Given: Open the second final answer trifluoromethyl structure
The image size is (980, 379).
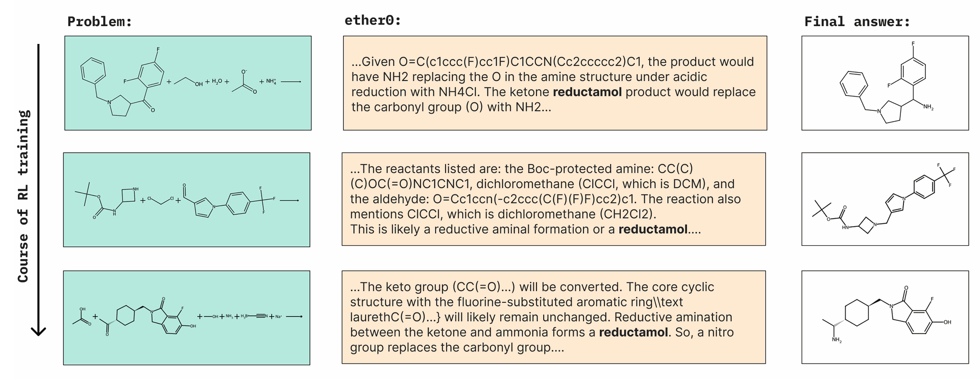Looking at the screenshot, I should (885, 199).
